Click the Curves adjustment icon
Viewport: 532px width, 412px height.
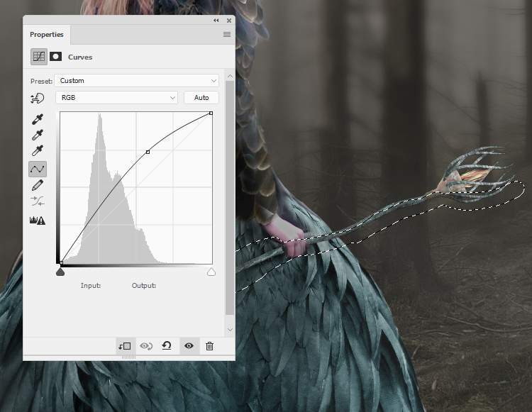39,57
